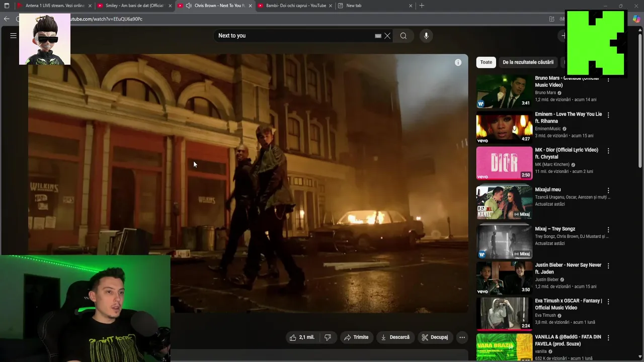This screenshot has width=644, height=362.
Task: Select the 'De la rezultatele căutării' chip
Action: [528, 62]
